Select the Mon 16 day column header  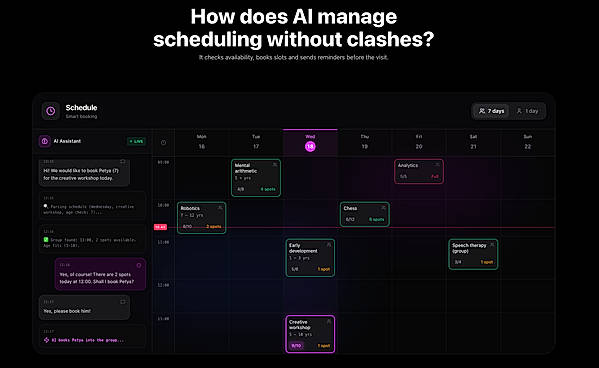tap(202, 142)
